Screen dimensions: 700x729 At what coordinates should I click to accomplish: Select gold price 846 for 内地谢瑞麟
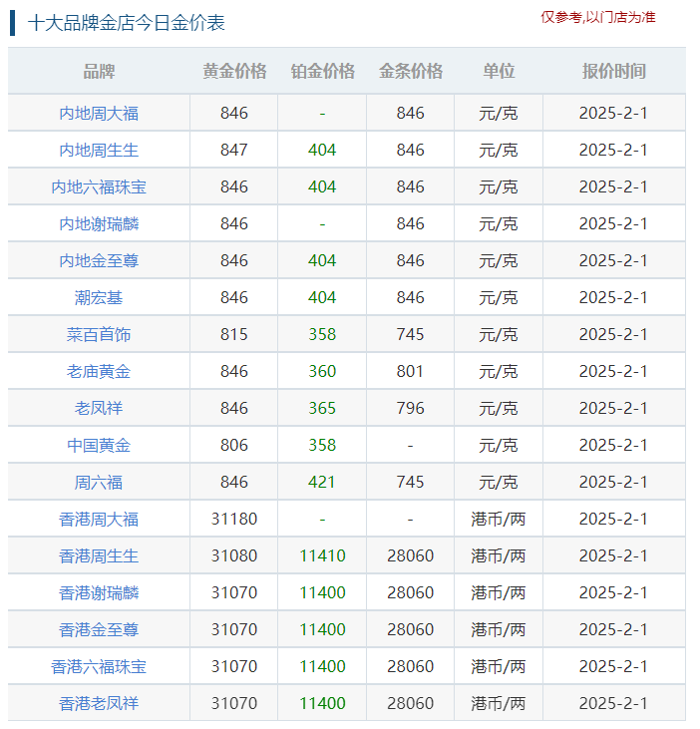tap(234, 223)
